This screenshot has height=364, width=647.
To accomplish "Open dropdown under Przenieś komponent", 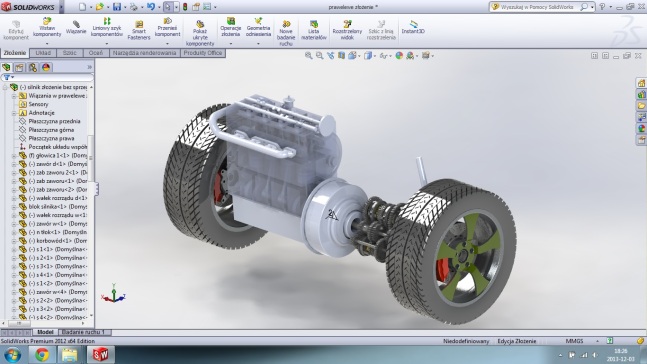I will [168, 43].
